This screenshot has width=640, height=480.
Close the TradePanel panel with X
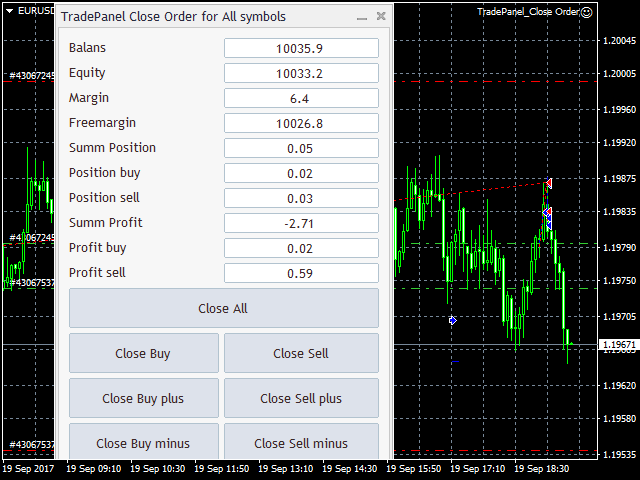coord(381,16)
